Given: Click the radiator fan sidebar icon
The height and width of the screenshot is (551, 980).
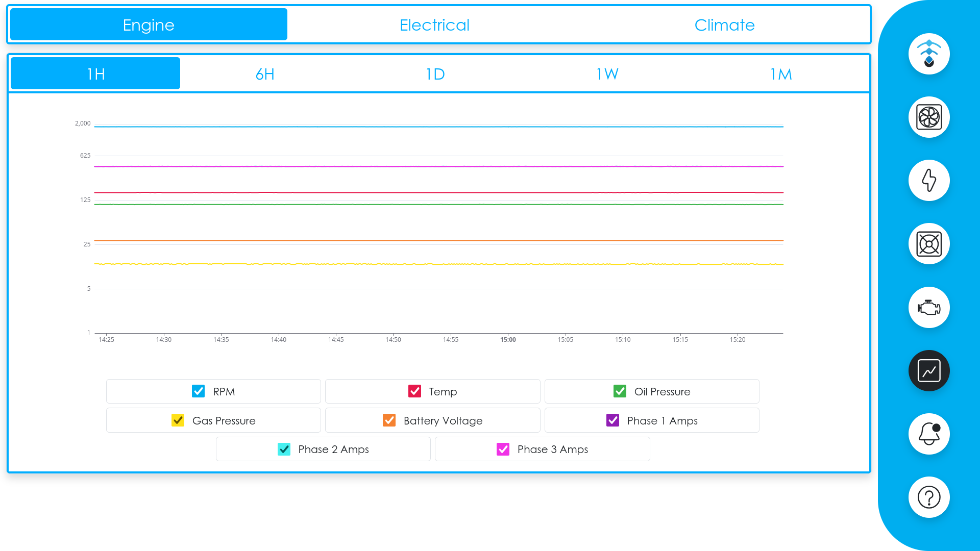Looking at the screenshot, I should click(x=929, y=244).
